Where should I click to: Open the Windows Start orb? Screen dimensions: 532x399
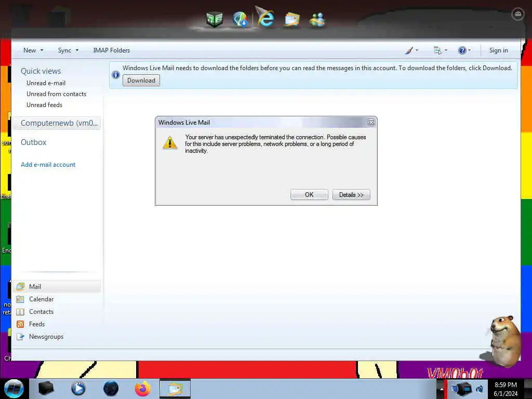coord(14,389)
